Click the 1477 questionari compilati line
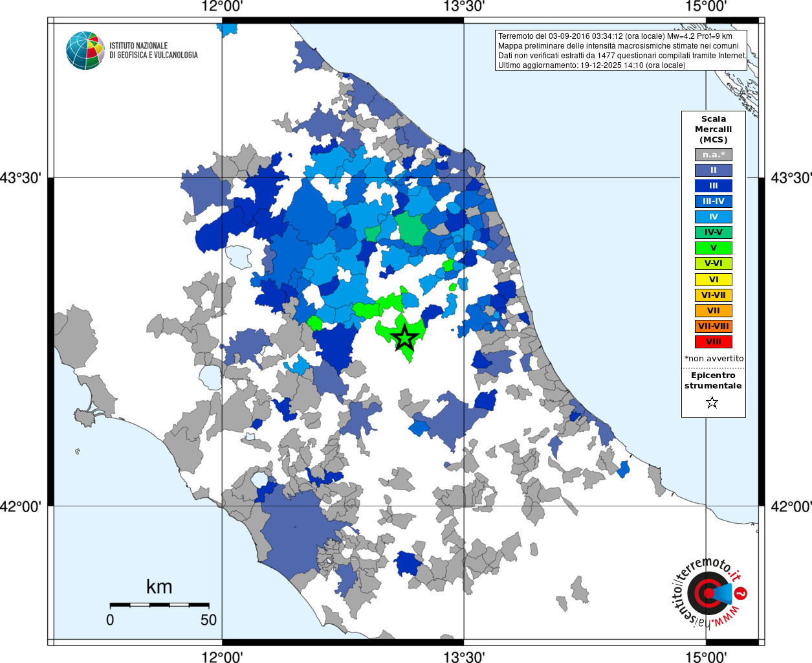The width and height of the screenshot is (812, 663). (x=622, y=56)
